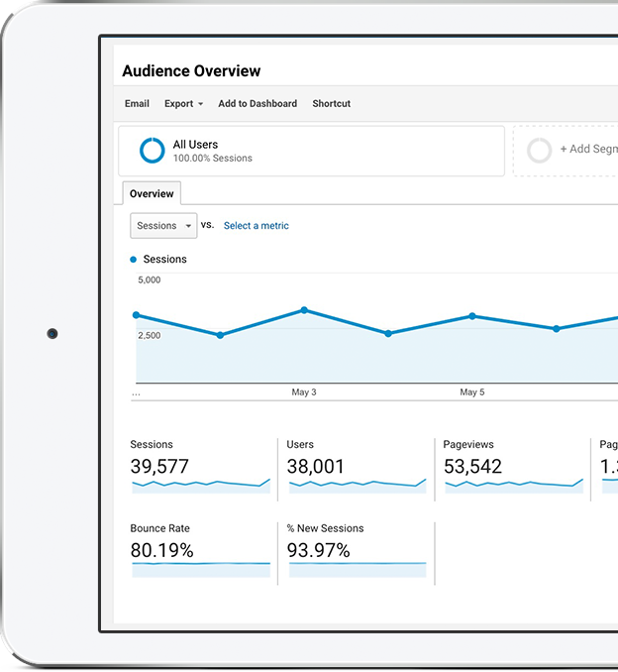Click the 39,577 Sessions value

point(159,466)
